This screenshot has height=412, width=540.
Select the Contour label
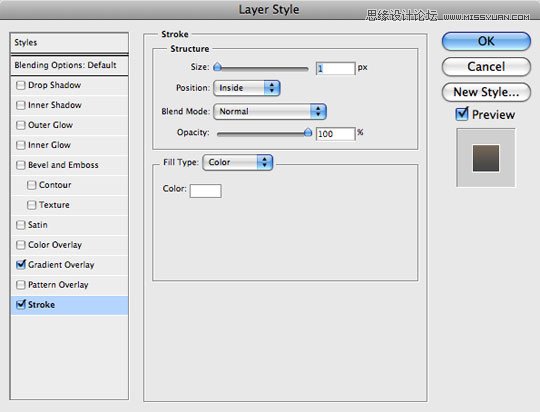pos(55,185)
